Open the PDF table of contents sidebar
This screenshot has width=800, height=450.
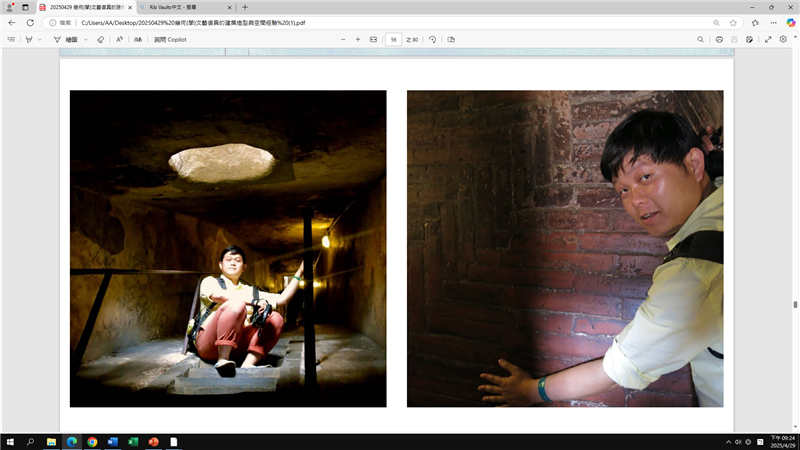coord(11,39)
